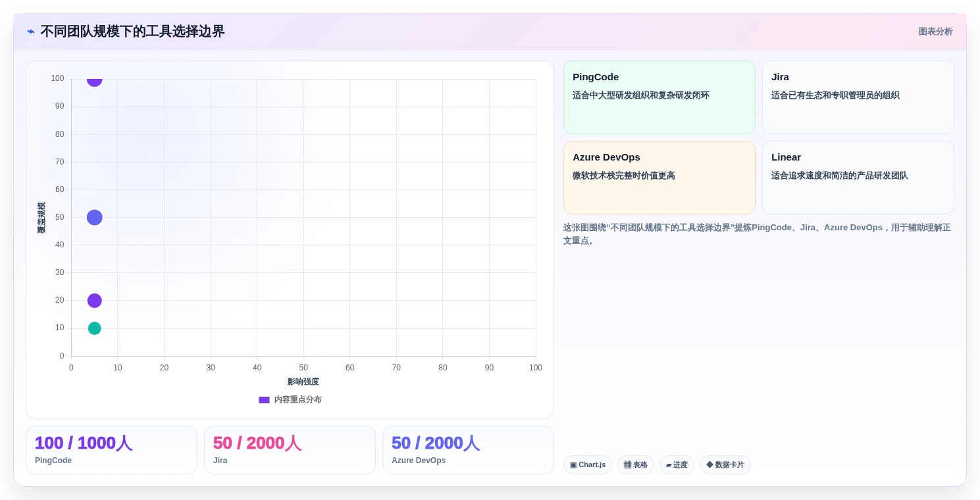Screen dimensions: 980x500
Task: Click the description 微软技术栈完整时价值更高
Action: [624, 176]
